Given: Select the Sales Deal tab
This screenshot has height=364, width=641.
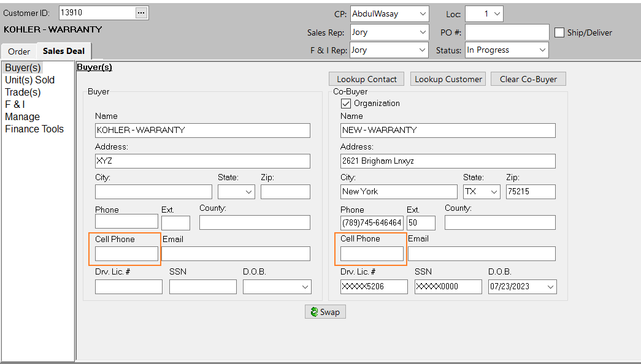Looking at the screenshot, I should click(x=63, y=51).
